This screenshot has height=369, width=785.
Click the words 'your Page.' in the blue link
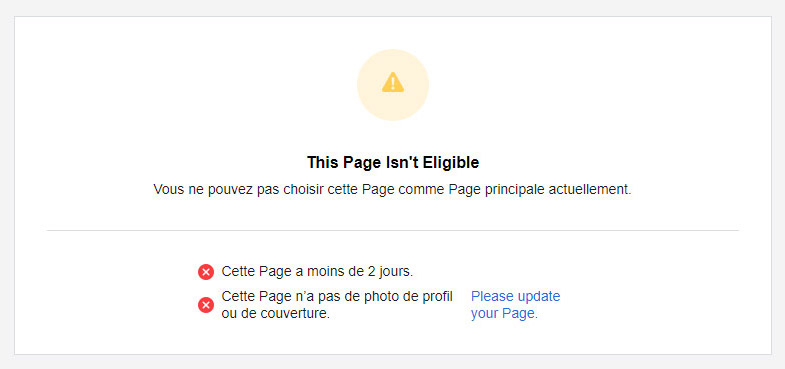[x=504, y=314]
